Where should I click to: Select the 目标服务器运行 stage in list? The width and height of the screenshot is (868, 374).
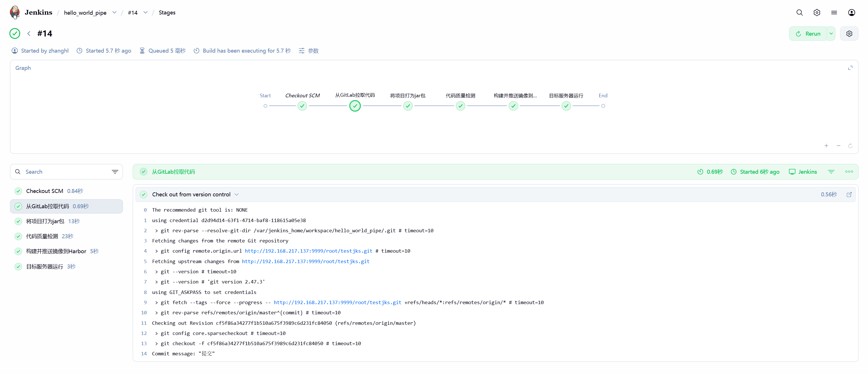(66, 266)
